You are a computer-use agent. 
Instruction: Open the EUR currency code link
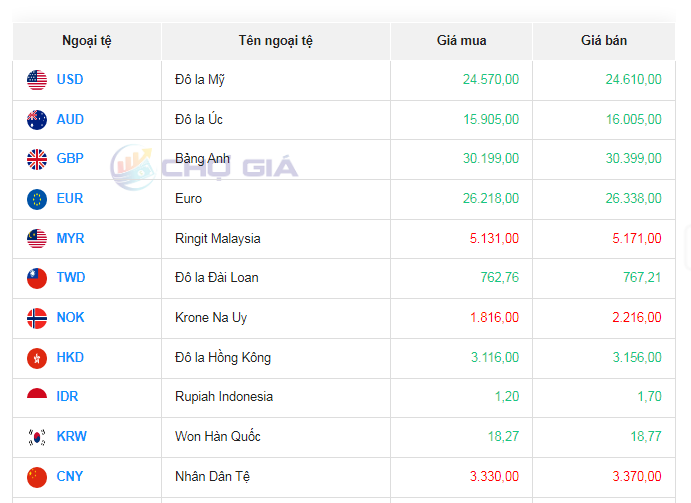point(70,198)
